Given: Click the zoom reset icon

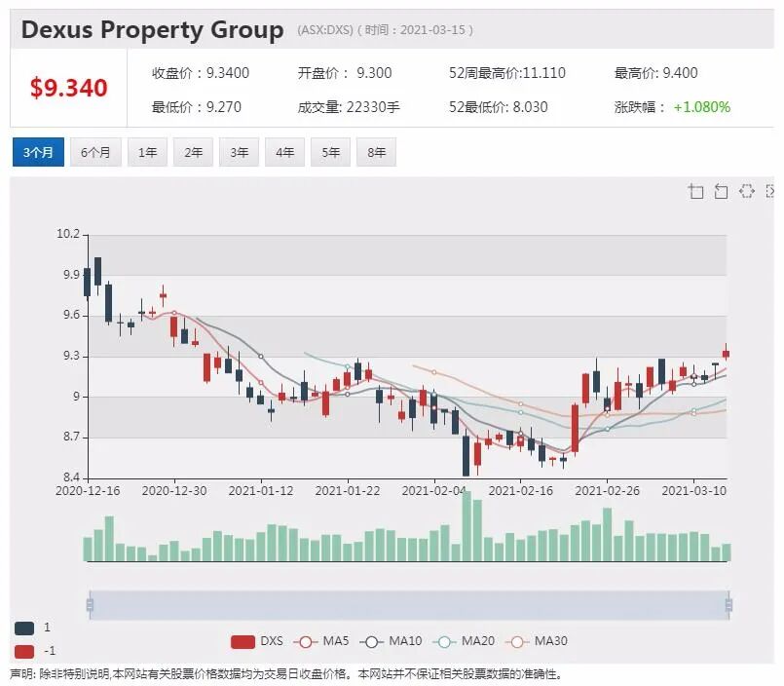Looking at the screenshot, I should click(x=721, y=191).
